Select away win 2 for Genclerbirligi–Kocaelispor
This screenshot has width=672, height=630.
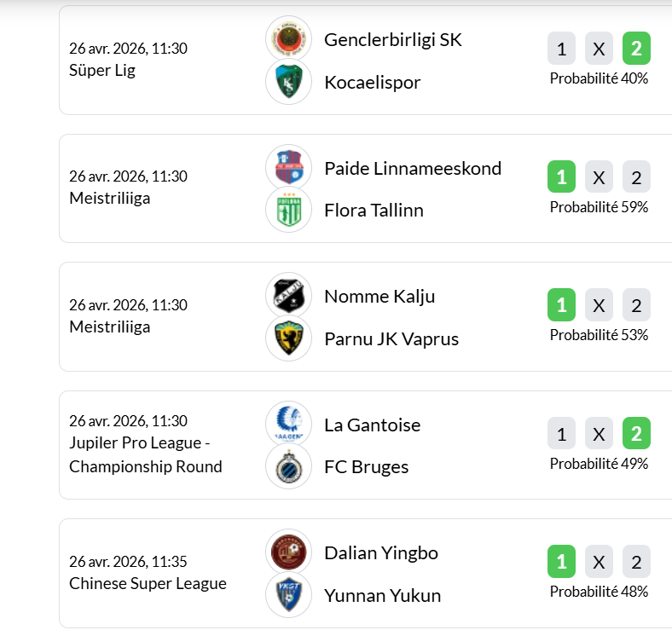click(636, 49)
